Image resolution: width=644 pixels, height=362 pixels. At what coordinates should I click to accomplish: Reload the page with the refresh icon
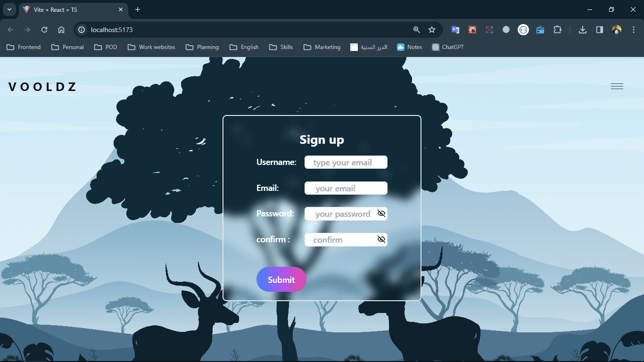click(44, 30)
